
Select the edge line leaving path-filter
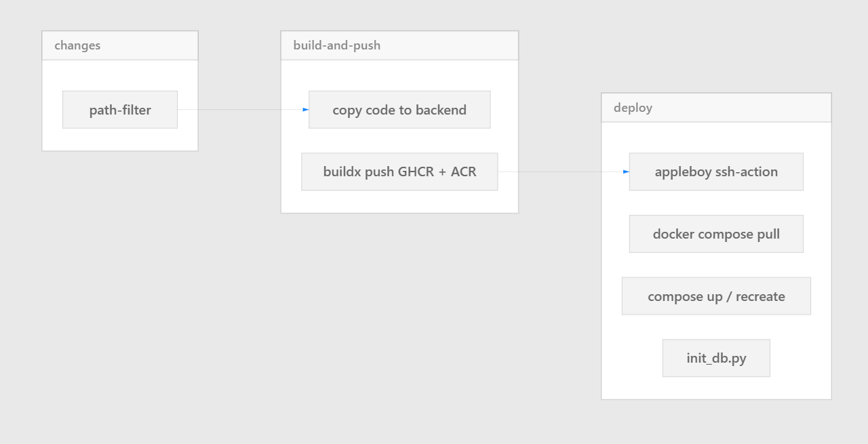click(x=237, y=110)
